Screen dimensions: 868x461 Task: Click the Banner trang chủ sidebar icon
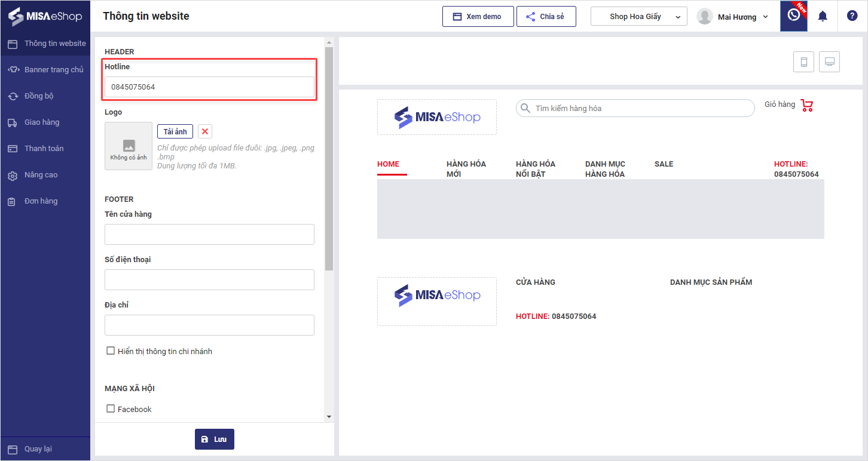(x=13, y=70)
